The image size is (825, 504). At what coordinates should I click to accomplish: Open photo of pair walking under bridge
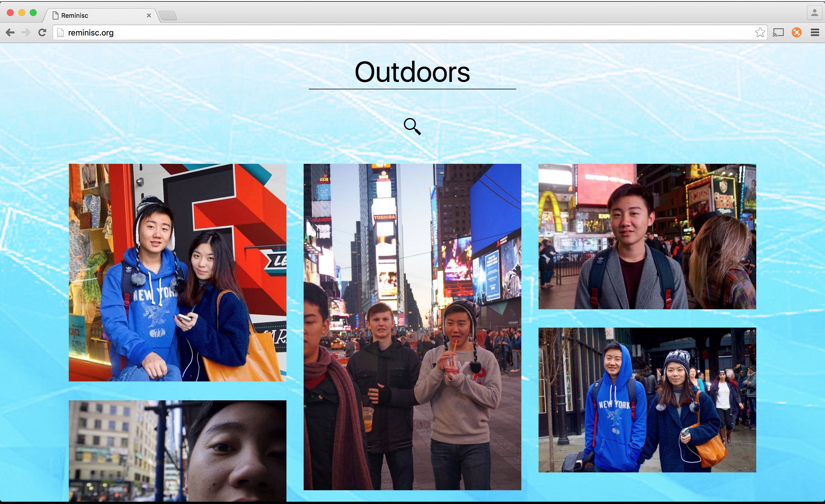[x=647, y=399]
